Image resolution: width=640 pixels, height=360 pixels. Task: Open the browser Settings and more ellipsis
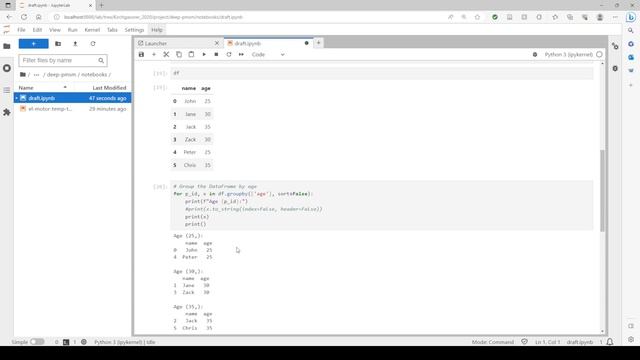pos(615,17)
